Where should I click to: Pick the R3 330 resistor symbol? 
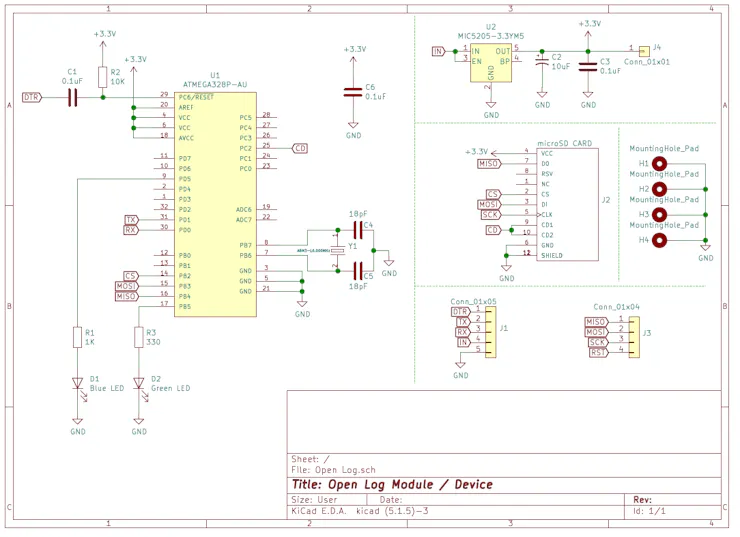tap(138, 337)
